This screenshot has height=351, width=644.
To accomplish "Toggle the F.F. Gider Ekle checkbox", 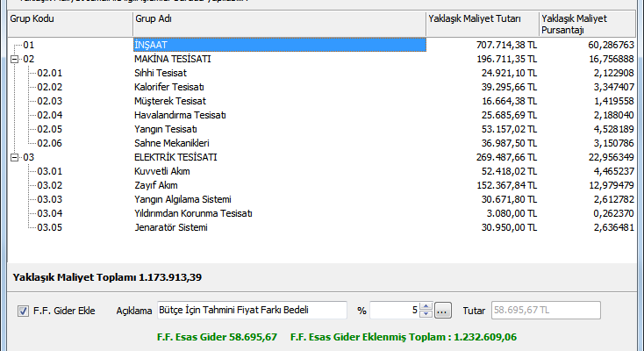I will click(x=24, y=310).
